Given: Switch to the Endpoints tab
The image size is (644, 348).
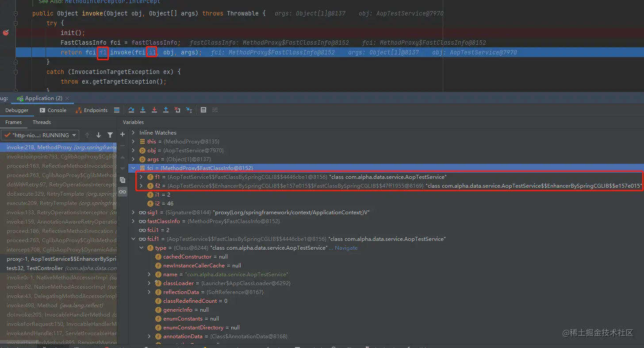Looking at the screenshot, I should 92,110.
